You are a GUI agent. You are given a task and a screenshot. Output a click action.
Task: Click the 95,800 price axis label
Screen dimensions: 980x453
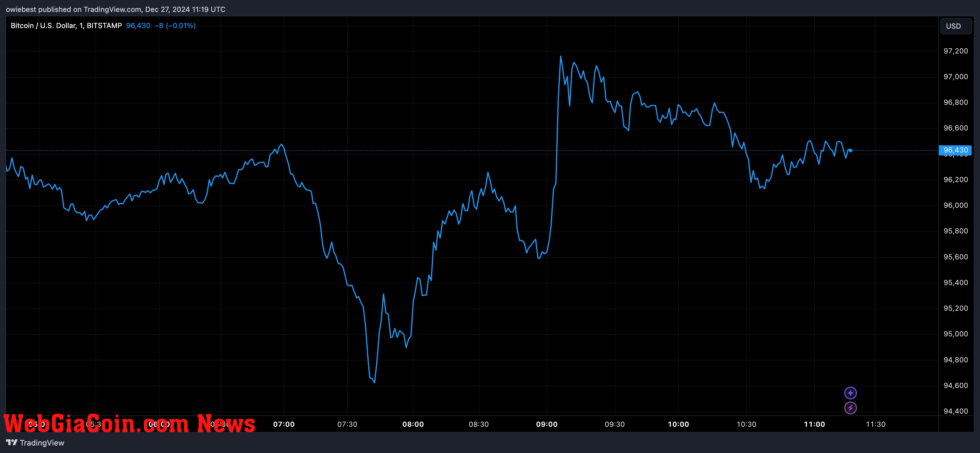coord(956,231)
